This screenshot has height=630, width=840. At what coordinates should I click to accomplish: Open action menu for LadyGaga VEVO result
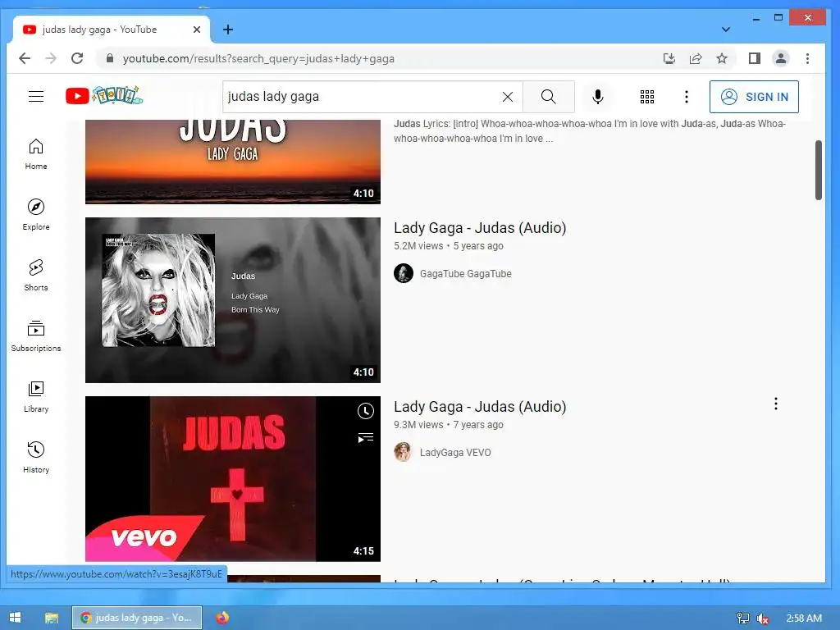[x=776, y=404]
